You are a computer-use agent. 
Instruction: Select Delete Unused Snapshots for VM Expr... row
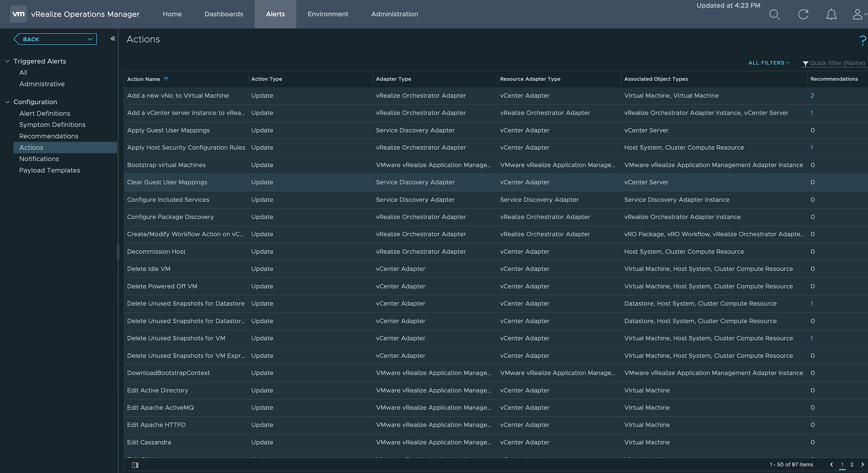click(496, 356)
